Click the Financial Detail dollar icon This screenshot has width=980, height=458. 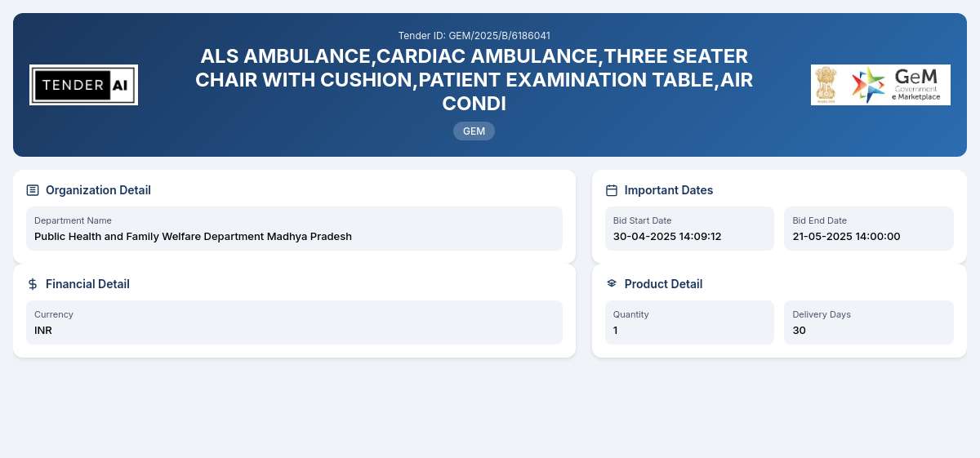33,284
